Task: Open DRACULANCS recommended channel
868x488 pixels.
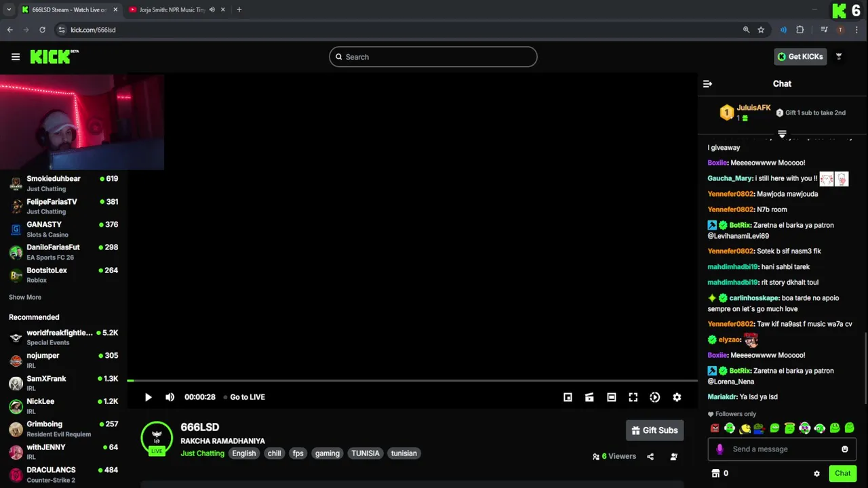Action: (64, 474)
